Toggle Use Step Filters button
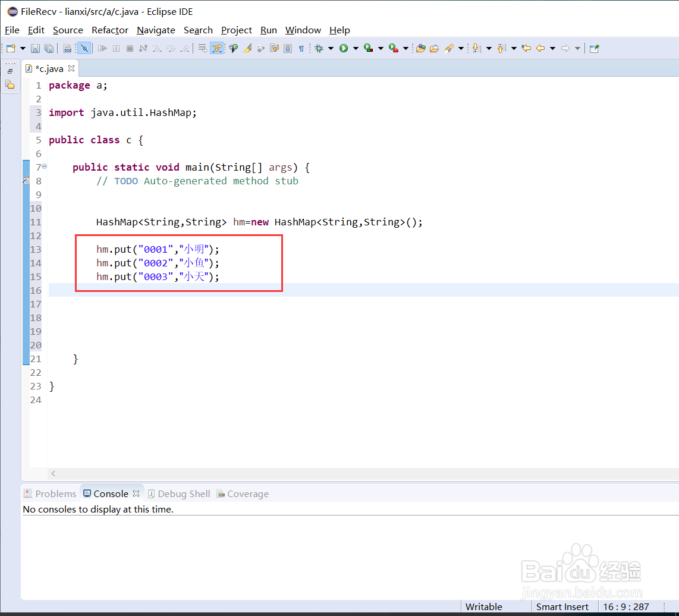679x616 pixels. point(216,49)
